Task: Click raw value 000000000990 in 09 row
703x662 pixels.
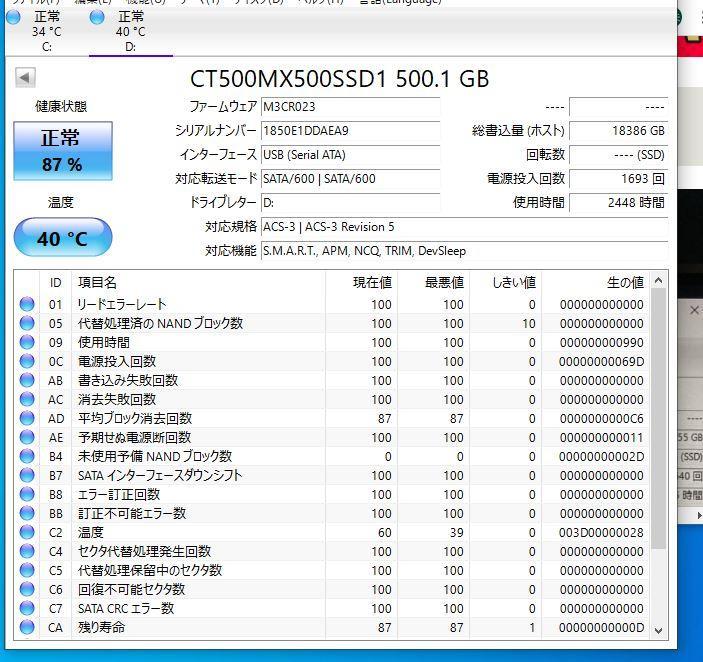Action: 601,342
